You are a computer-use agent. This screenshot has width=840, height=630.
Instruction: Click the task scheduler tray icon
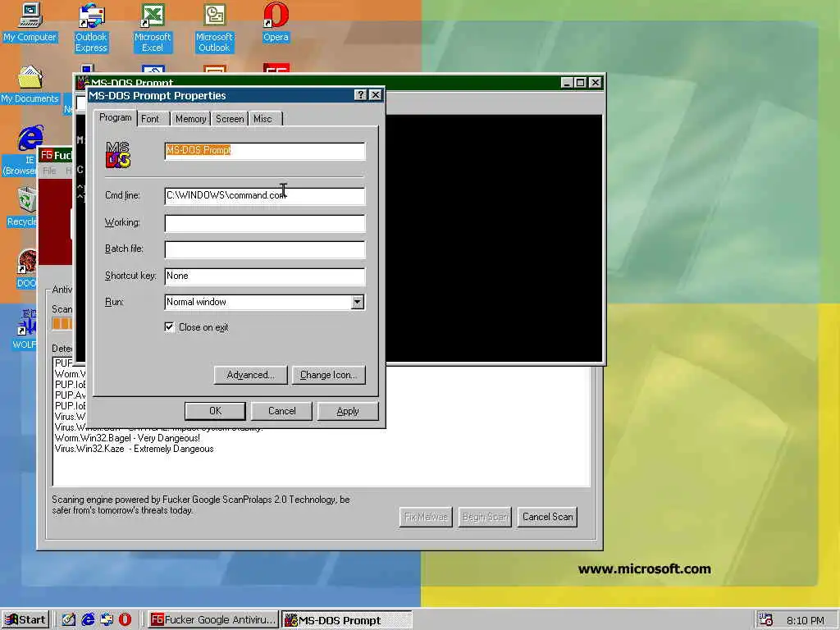click(766, 620)
